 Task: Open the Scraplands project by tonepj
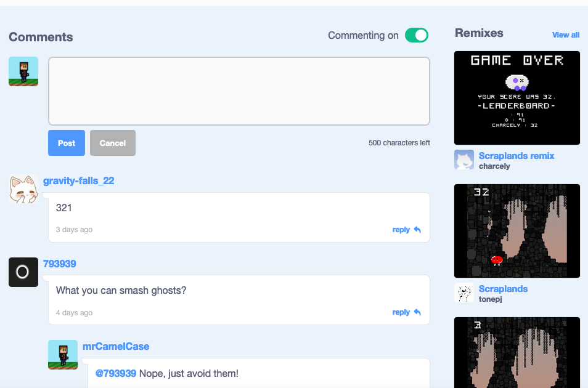coord(503,288)
